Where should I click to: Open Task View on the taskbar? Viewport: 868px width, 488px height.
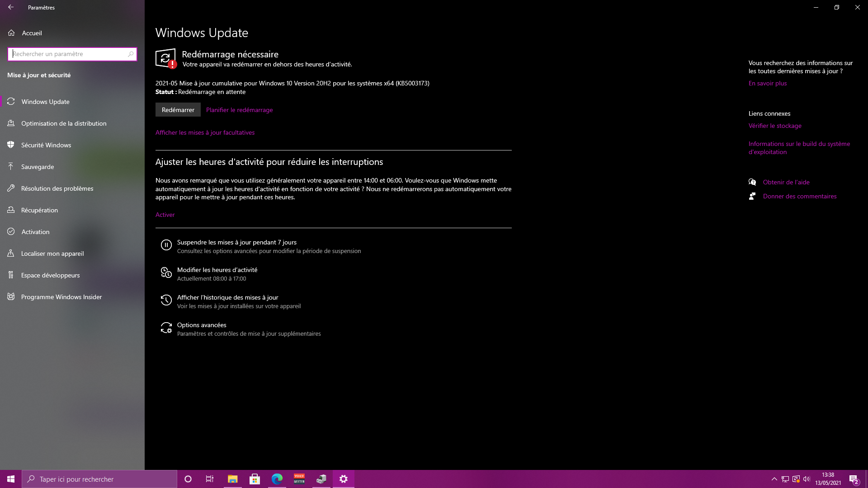coord(210,479)
